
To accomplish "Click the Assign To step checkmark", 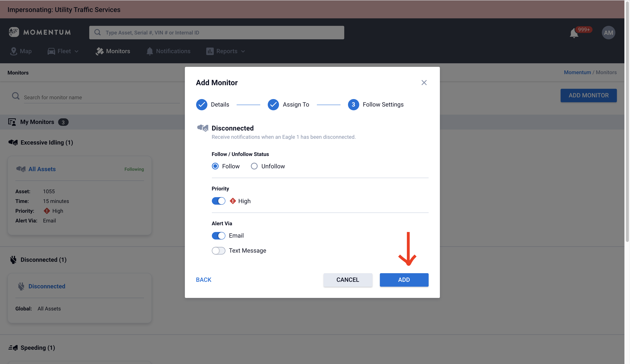I will pos(273,105).
